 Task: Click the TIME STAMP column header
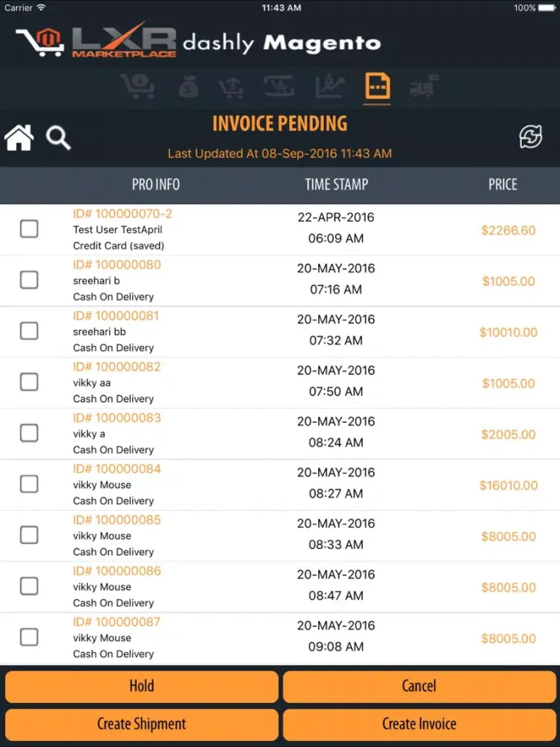tap(337, 185)
